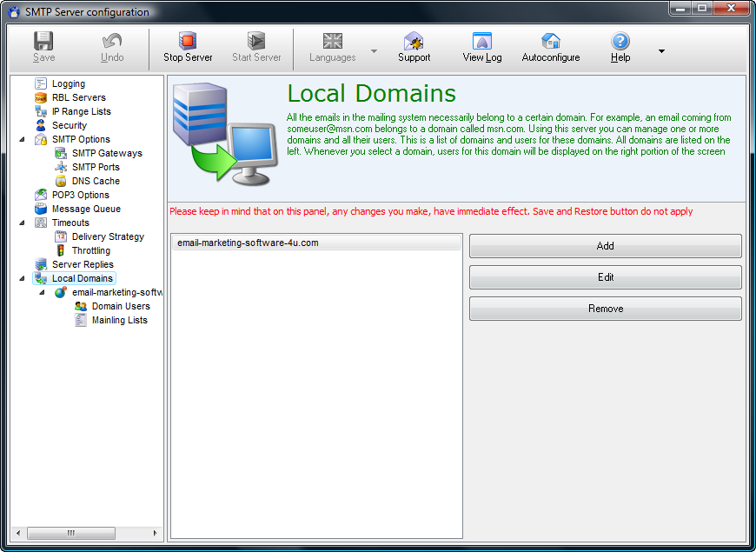The width and height of the screenshot is (756, 552).
Task: Open the Languages dropdown arrow
Action: click(374, 52)
